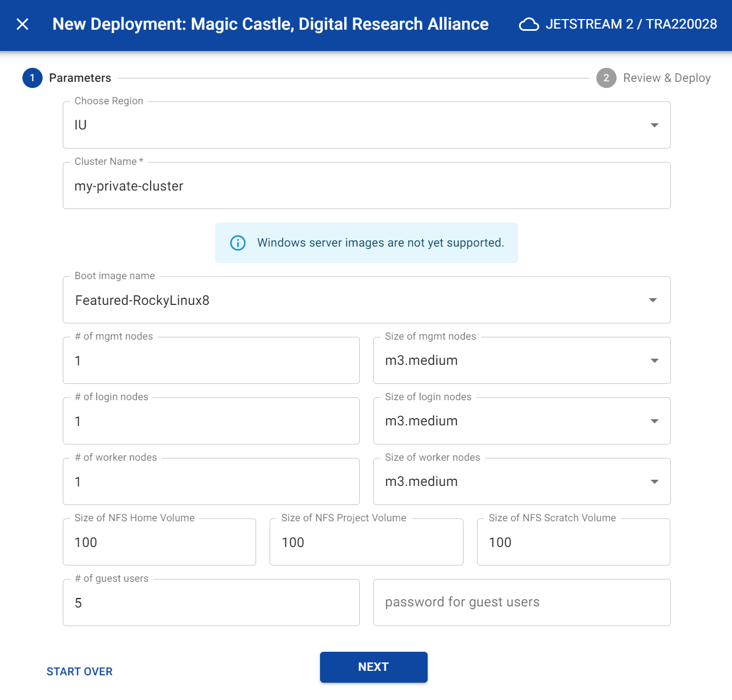Edit Size of NFS Home Volume

pyautogui.click(x=159, y=542)
